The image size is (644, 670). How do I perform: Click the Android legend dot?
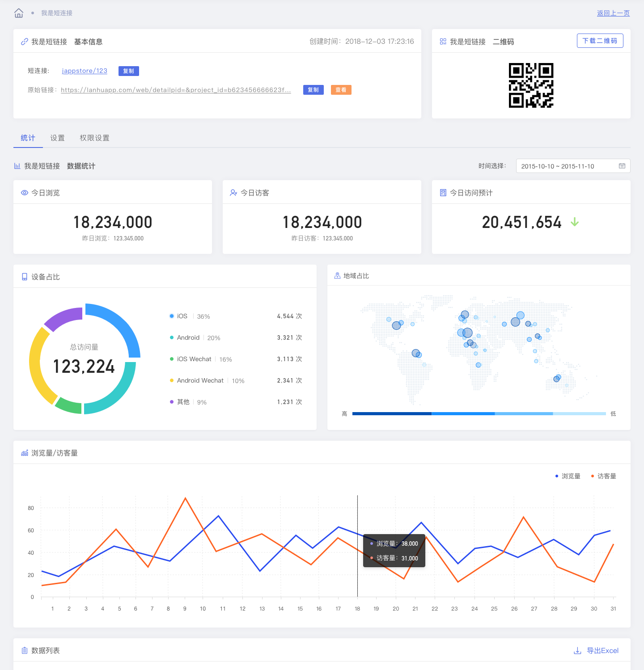pyautogui.click(x=172, y=337)
